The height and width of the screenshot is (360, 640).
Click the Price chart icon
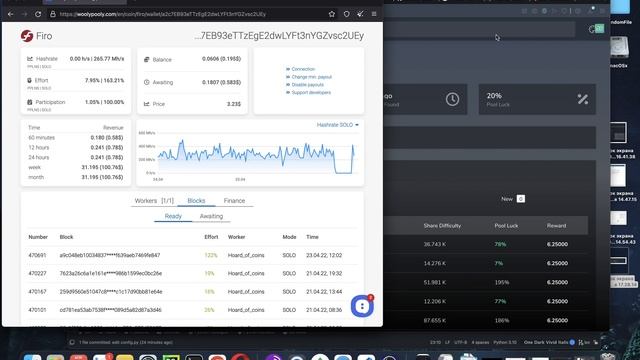[x=147, y=104]
